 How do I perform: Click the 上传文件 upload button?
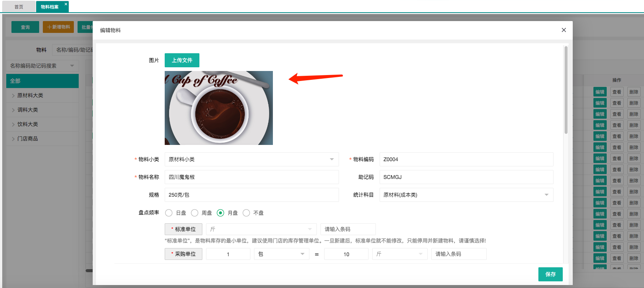pyautogui.click(x=182, y=60)
